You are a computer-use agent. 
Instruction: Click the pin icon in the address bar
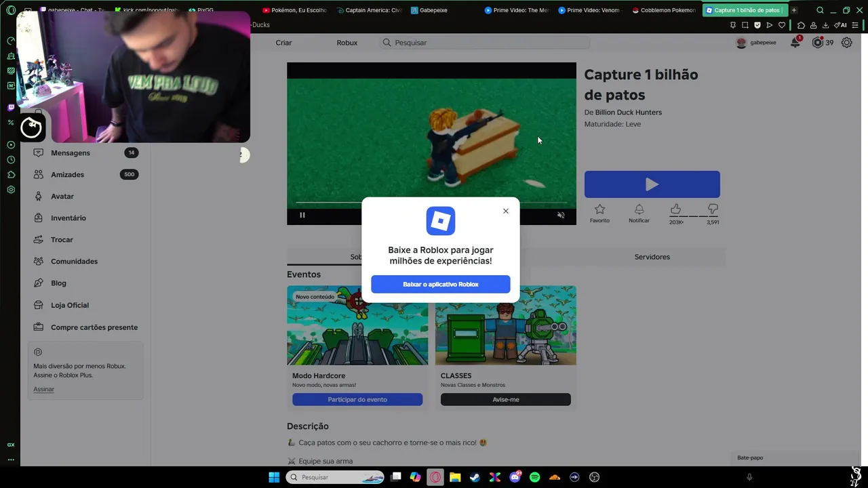732,25
